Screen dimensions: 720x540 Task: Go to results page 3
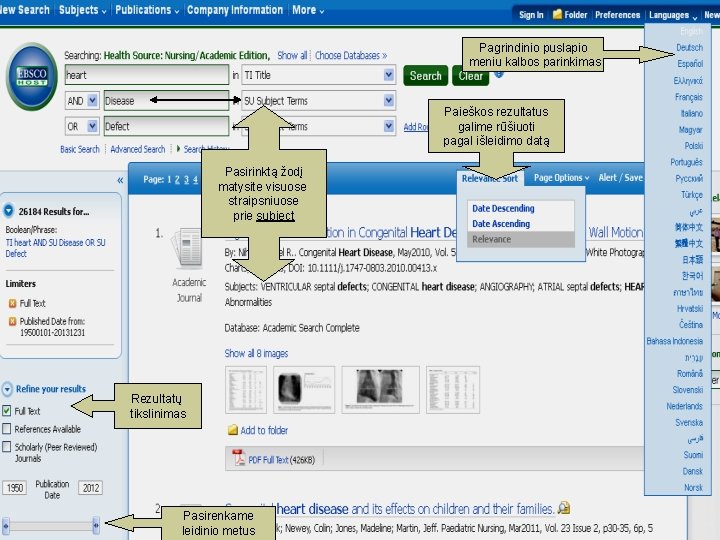click(186, 180)
